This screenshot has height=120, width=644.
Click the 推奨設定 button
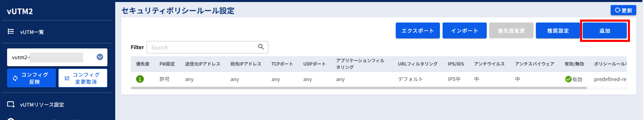(558, 30)
